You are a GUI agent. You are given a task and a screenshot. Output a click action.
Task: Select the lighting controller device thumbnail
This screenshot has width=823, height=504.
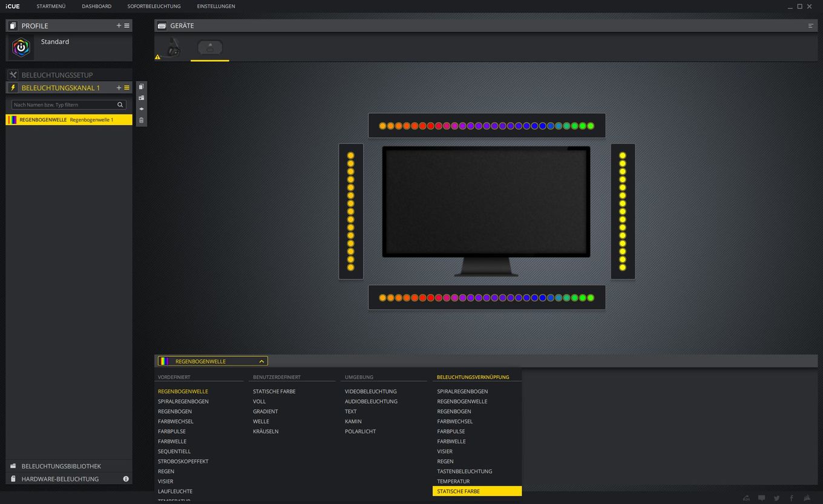click(210, 48)
